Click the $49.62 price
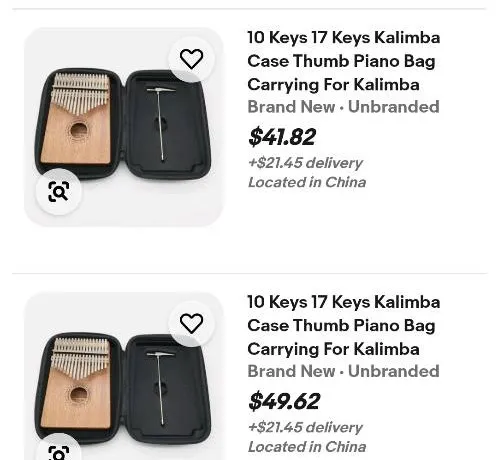 284,401
